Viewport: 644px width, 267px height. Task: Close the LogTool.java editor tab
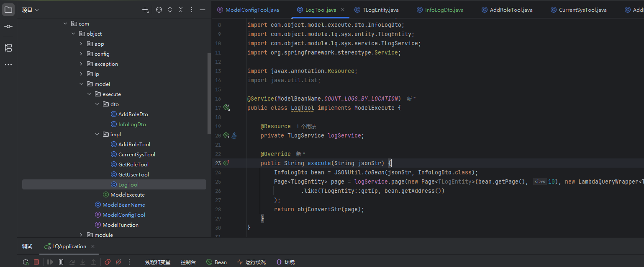click(x=343, y=10)
